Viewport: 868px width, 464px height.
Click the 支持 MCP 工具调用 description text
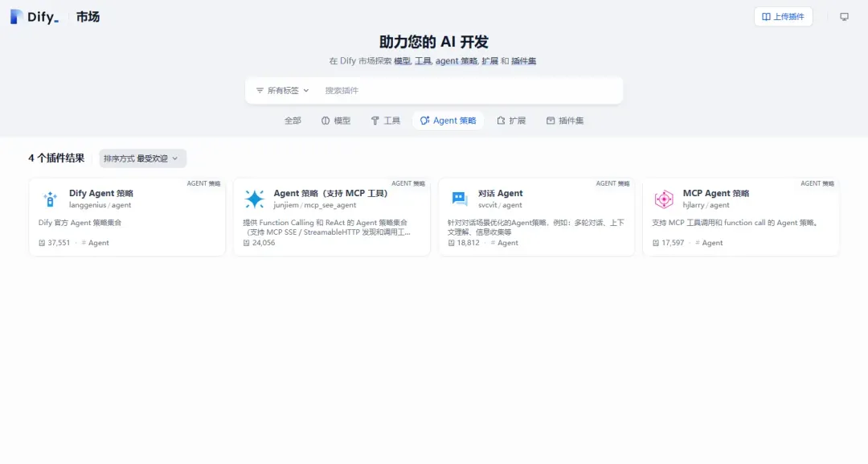(x=735, y=223)
